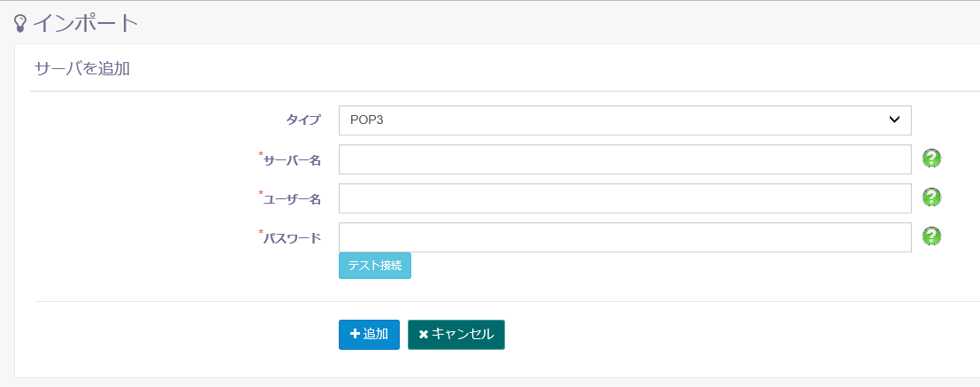The image size is (980, 387).
Task: Select the サーバを追加 section title
Action: coord(82,68)
